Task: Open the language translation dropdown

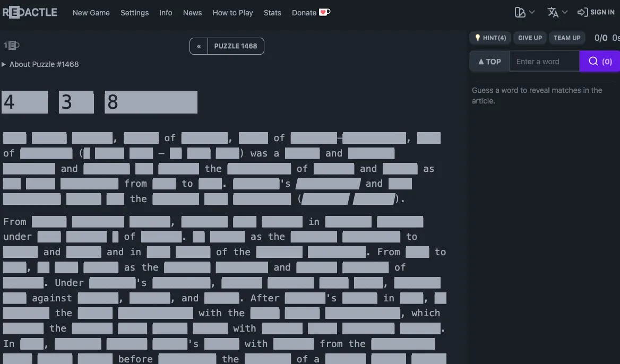Action: click(557, 12)
